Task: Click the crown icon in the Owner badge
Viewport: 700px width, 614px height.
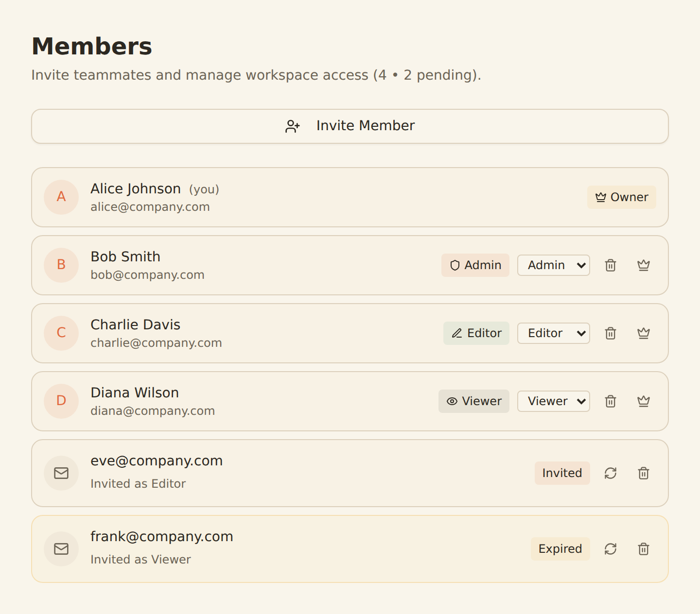Action: [x=601, y=197]
